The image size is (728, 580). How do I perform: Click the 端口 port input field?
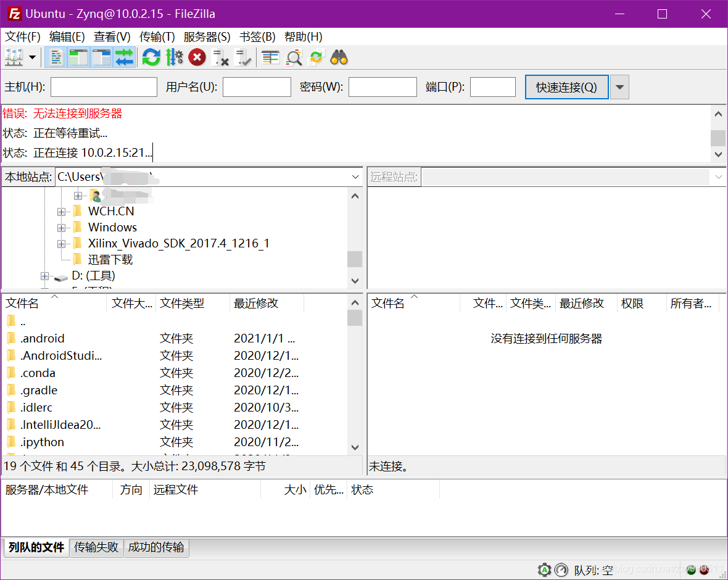click(x=492, y=87)
